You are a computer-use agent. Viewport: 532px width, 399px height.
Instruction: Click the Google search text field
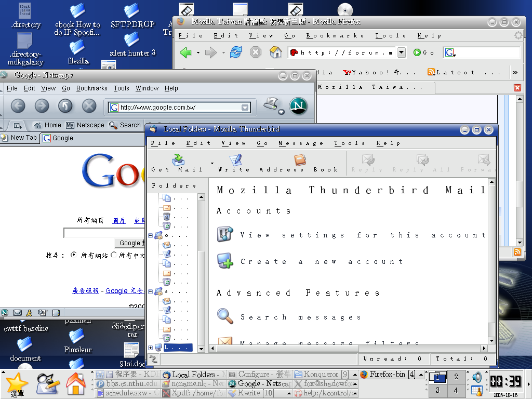pos(104,233)
